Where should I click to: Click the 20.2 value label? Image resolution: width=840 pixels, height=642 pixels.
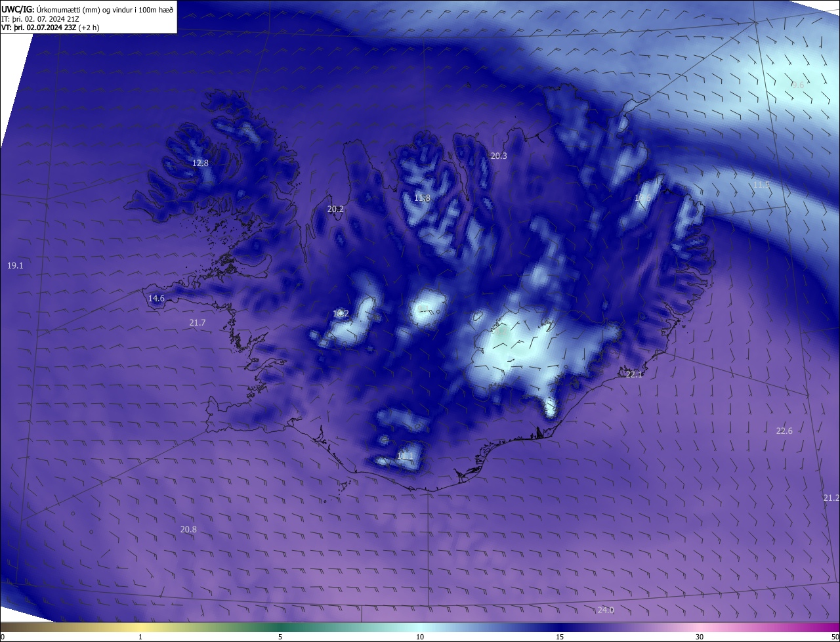(x=335, y=209)
